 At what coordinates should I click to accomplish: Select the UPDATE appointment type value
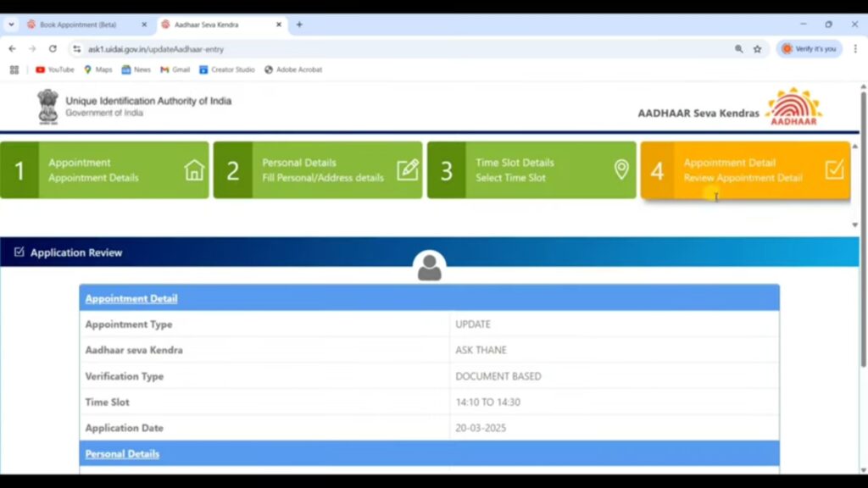pyautogui.click(x=473, y=324)
